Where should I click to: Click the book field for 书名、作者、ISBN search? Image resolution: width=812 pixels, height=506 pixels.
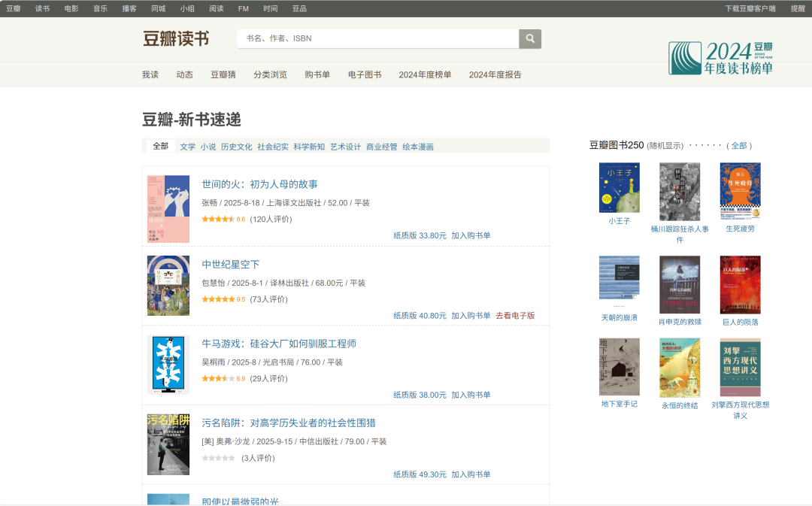tap(378, 38)
